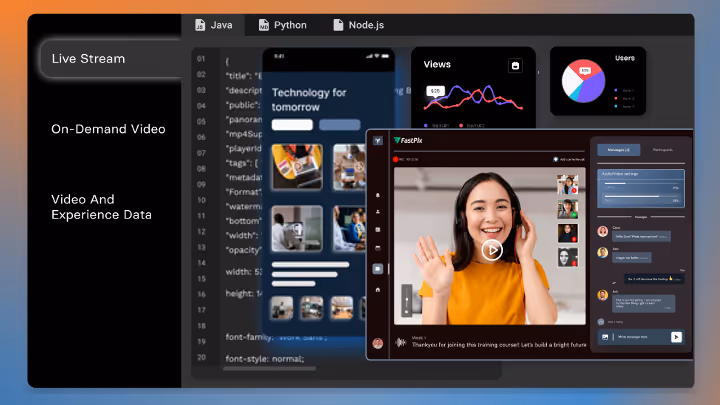Open the lab worker thumbnail in phone mockup
Screen dimensions: 720x405
(x=297, y=228)
